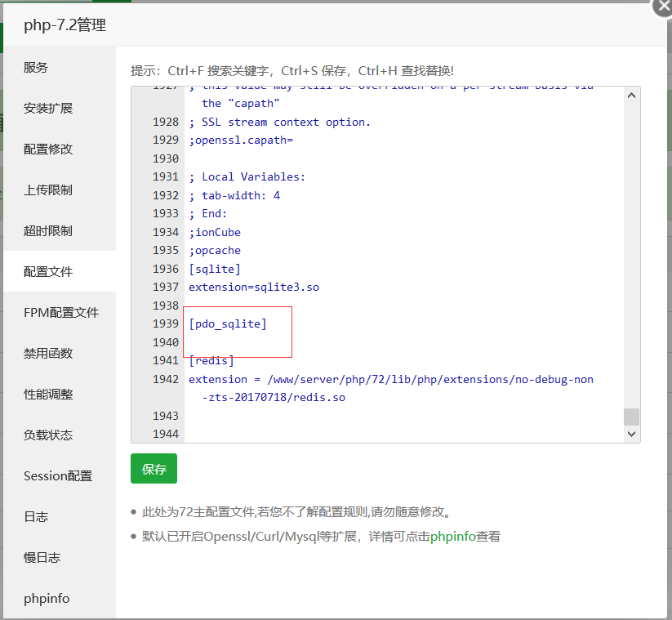The width and height of the screenshot is (672, 620).
Task: View the 负载状态 tab
Action: pyautogui.click(x=60, y=435)
